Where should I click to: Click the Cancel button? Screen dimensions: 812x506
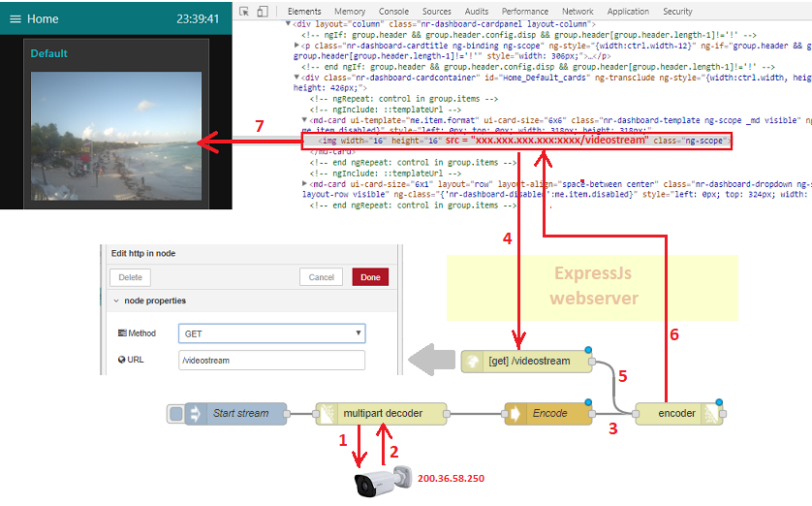point(321,277)
